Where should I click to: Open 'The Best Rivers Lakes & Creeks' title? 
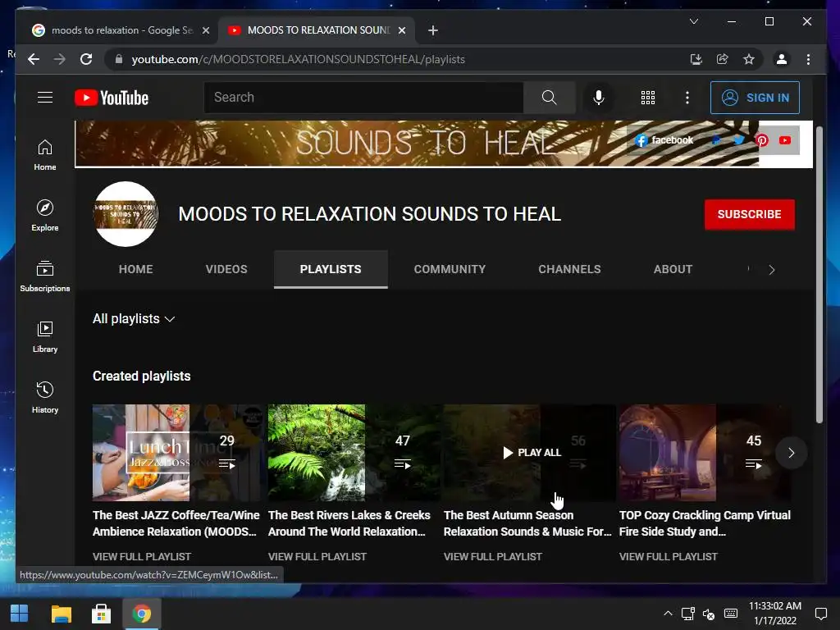pyautogui.click(x=349, y=523)
